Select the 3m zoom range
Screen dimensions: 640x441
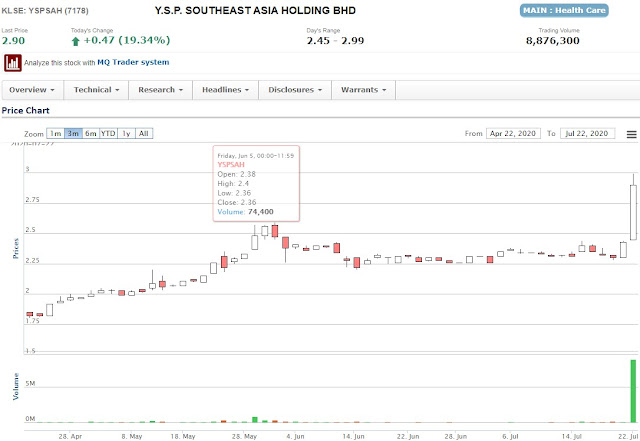(73, 134)
